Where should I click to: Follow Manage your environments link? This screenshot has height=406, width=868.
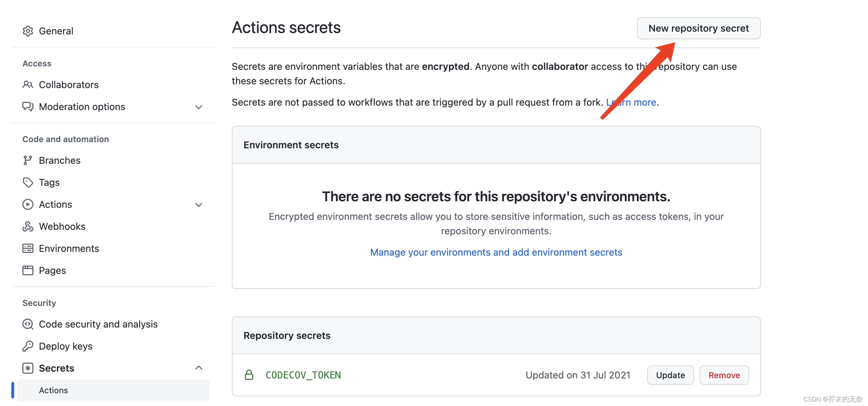coord(496,252)
